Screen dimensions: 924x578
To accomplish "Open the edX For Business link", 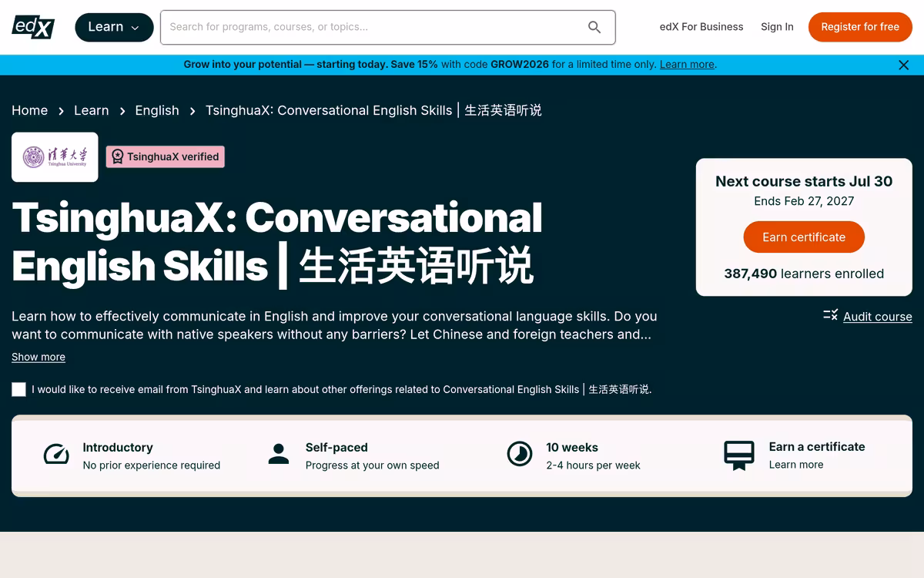I will (701, 27).
